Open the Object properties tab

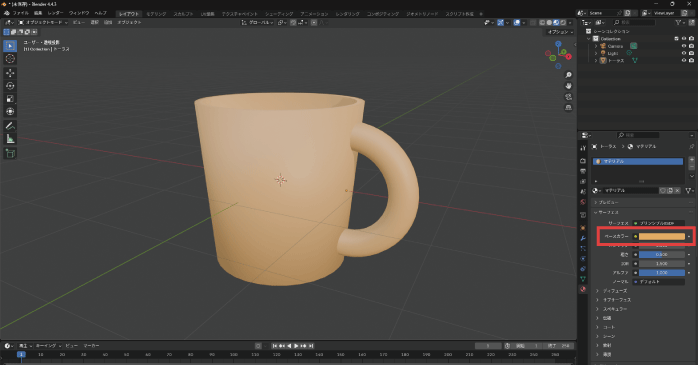[583, 228]
